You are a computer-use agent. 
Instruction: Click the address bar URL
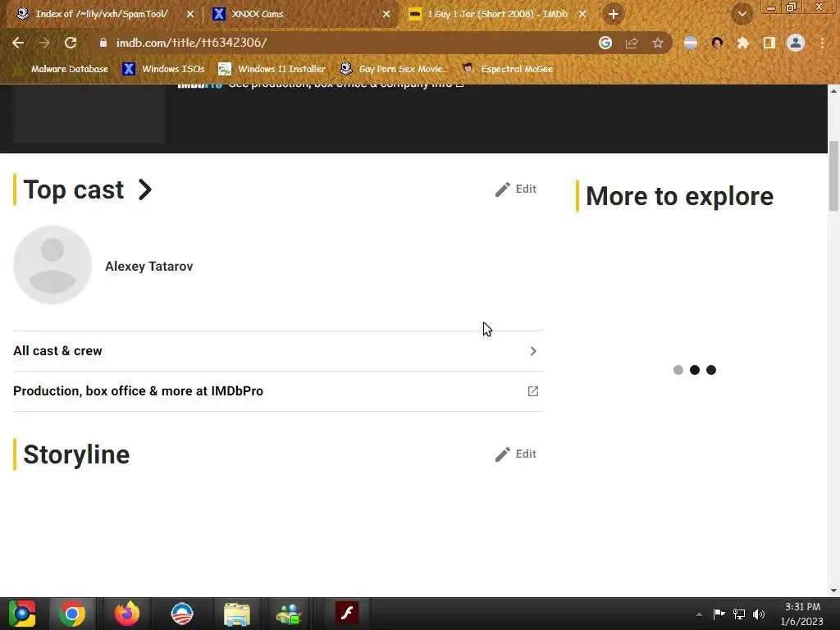191,43
